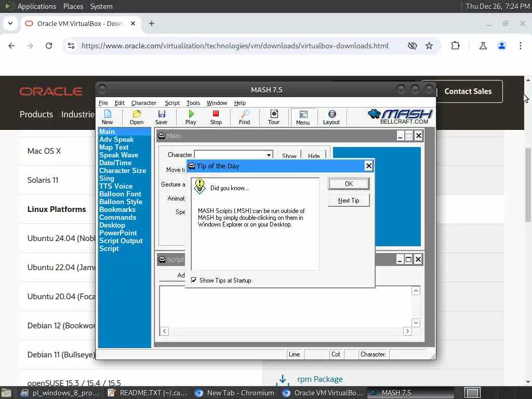This screenshot has width=532, height=399.
Task: Click the Chromium address bar URL
Action: coord(235,46)
